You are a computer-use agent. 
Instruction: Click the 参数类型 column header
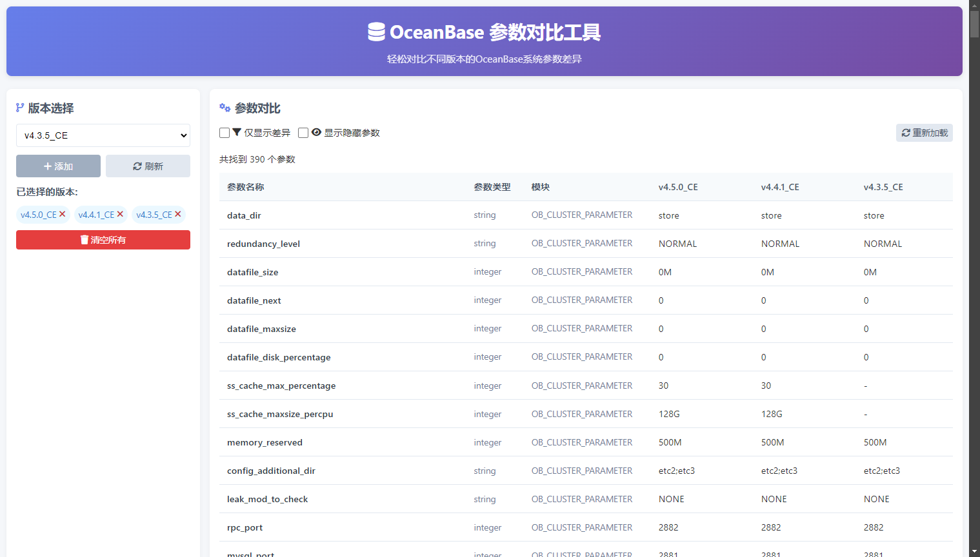[492, 187]
